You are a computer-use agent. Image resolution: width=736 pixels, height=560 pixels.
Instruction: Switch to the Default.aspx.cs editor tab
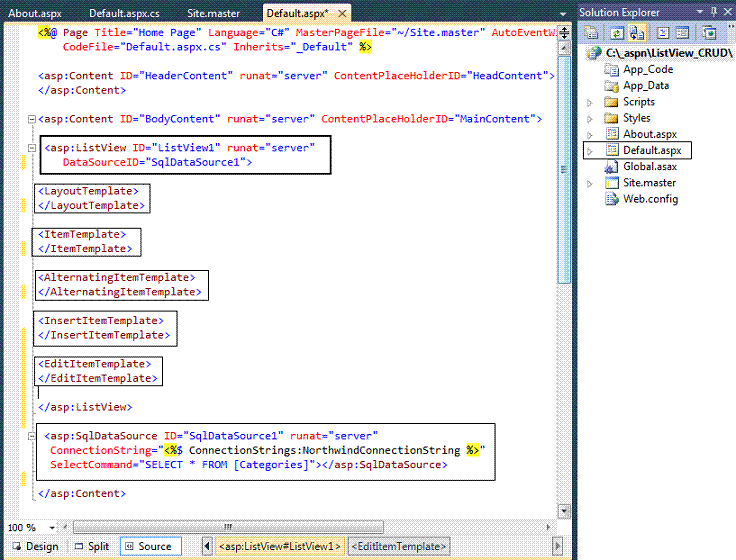pyautogui.click(x=124, y=13)
